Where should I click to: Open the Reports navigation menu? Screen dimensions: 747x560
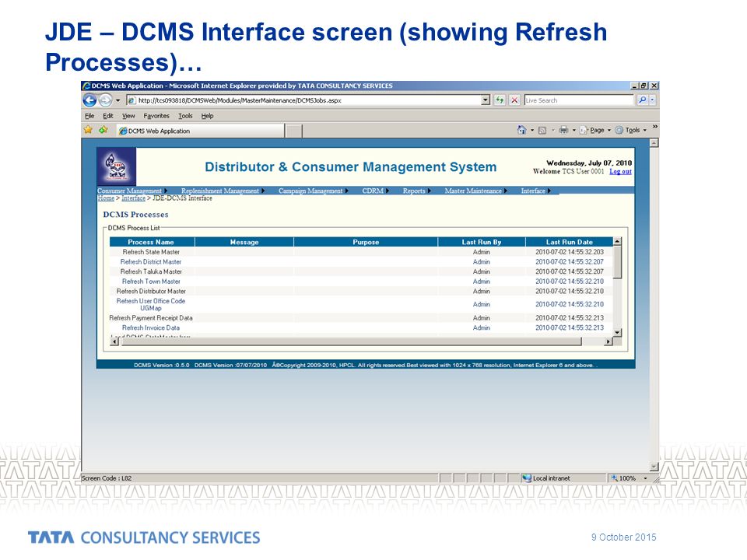click(x=416, y=191)
